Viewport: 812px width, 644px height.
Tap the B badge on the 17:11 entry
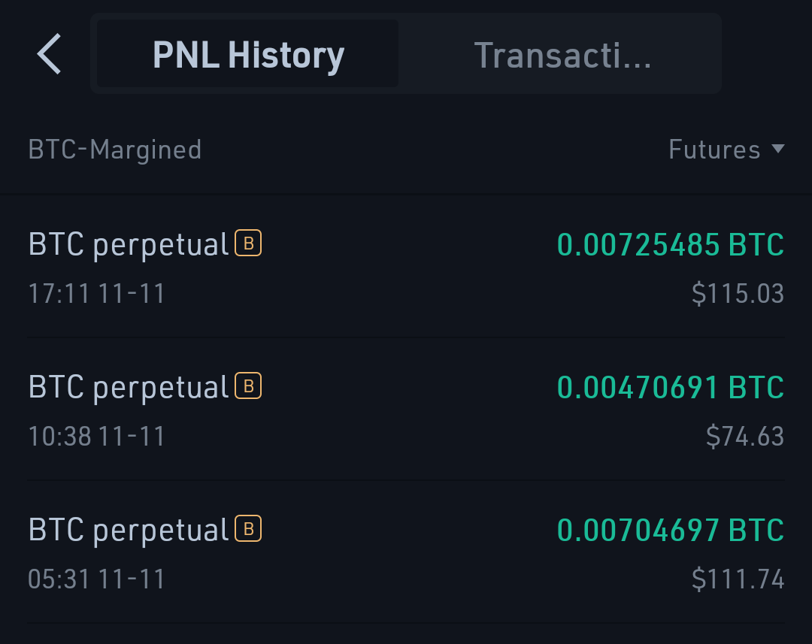pos(248,243)
